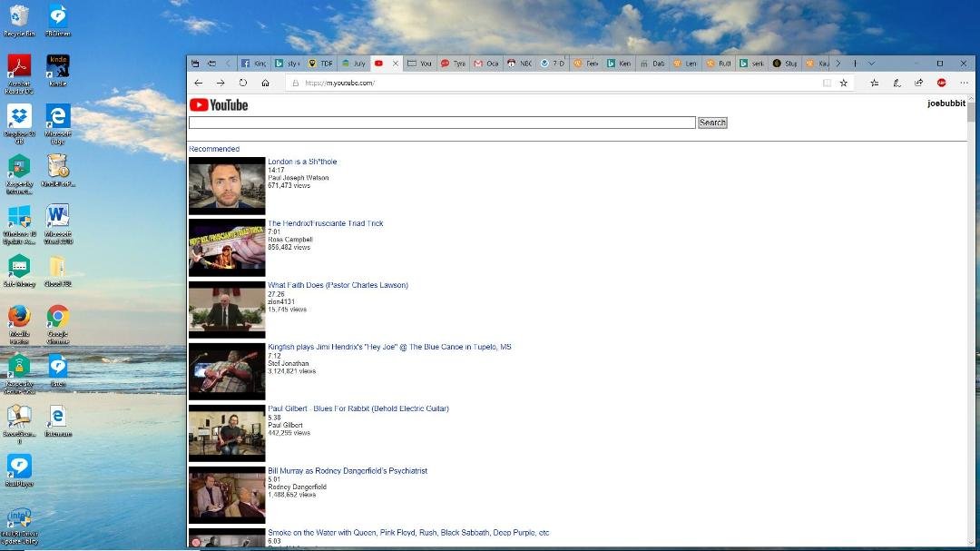This screenshot has height=551, width=980.
Task: Click the YouTube logo
Action: coord(219,105)
